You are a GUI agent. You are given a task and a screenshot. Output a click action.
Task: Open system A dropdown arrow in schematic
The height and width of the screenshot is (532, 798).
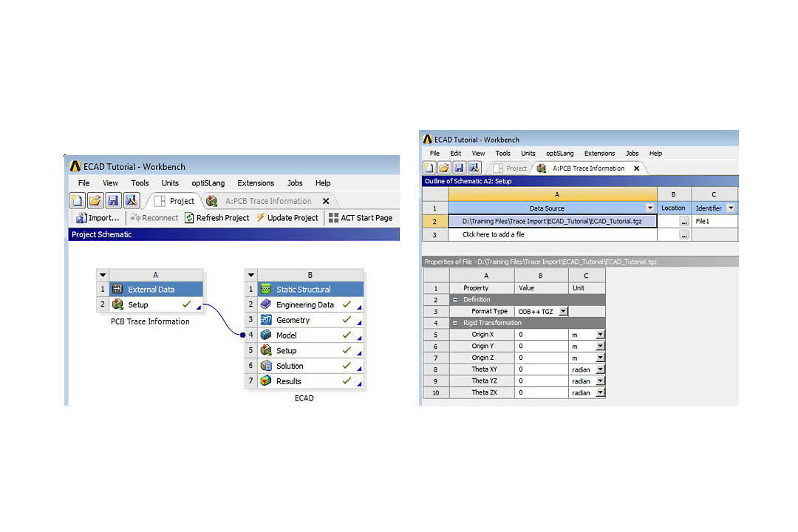(103, 275)
